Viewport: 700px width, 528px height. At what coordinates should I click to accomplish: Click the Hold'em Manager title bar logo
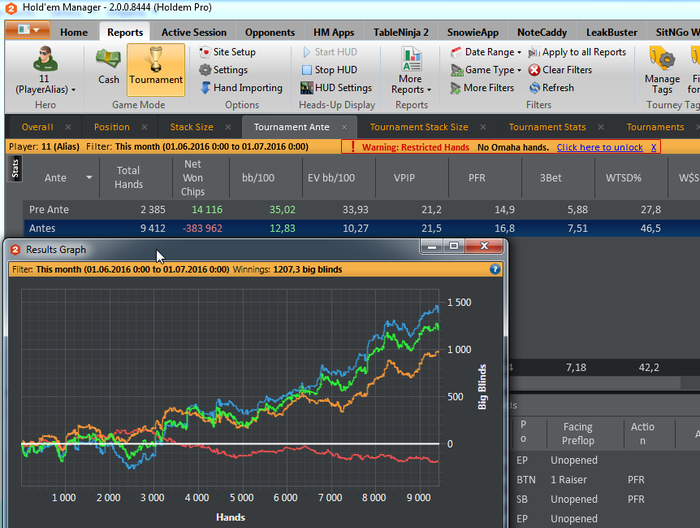(11, 8)
